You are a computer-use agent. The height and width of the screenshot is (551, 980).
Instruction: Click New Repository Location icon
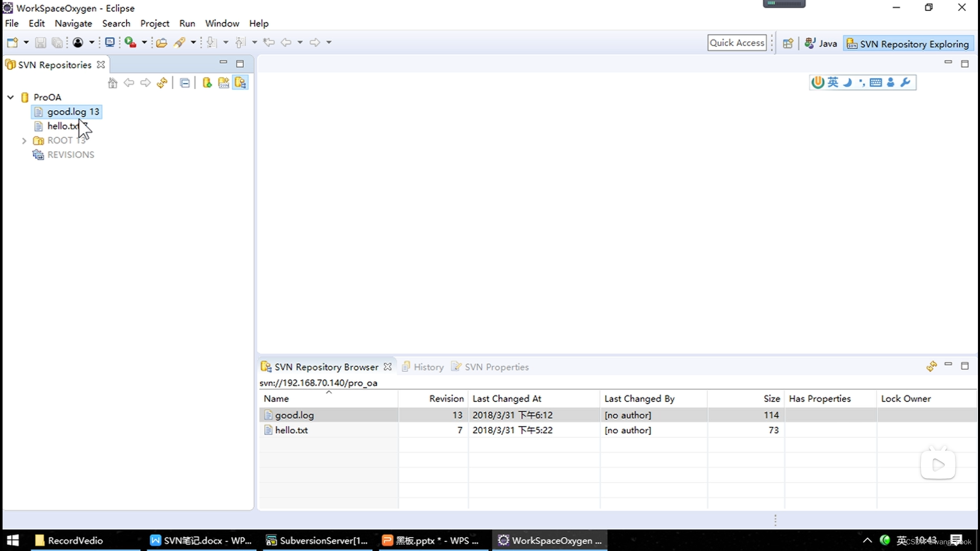click(x=207, y=83)
